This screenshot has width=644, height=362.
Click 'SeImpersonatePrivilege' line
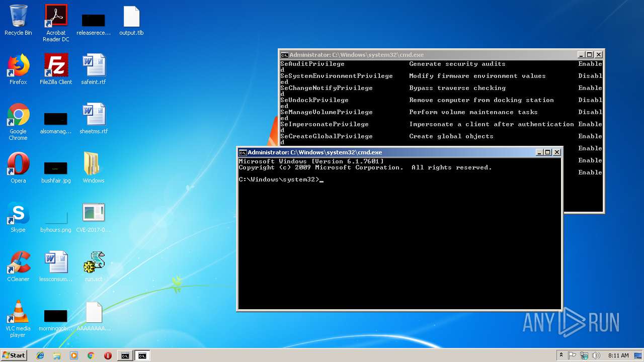point(325,124)
